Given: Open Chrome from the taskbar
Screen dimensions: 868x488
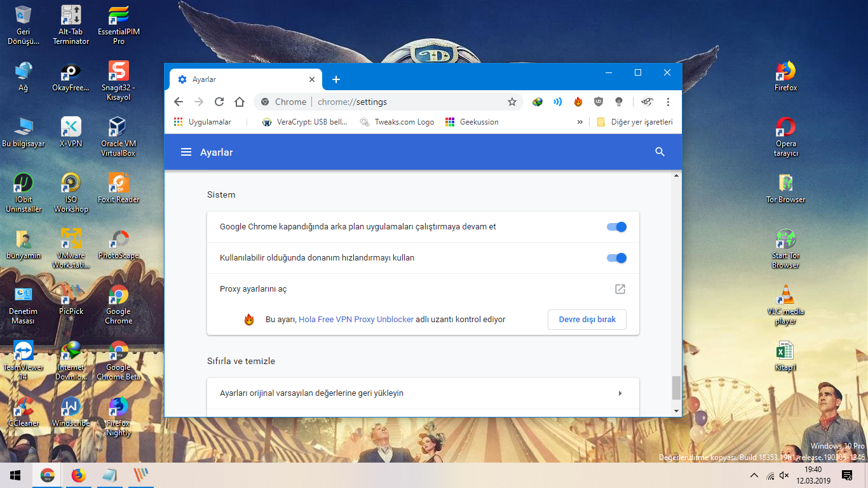Looking at the screenshot, I should (x=47, y=475).
